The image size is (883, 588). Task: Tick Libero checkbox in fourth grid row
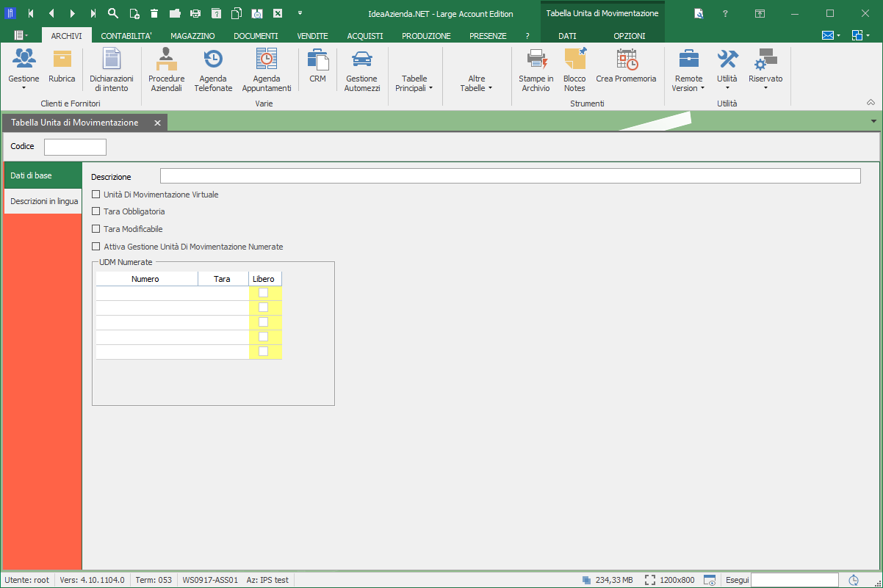[x=263, y=336]
